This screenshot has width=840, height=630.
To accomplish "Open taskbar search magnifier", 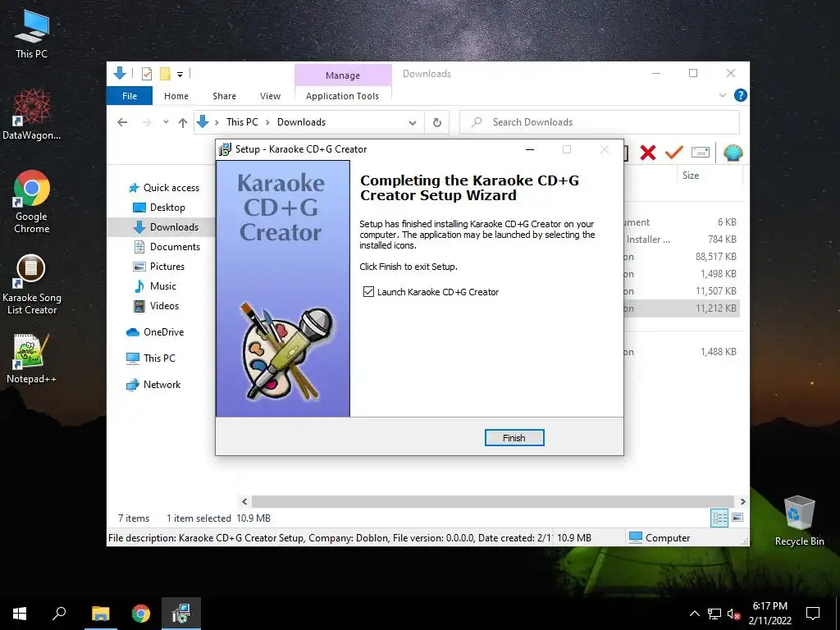I will pyautogui.click(x=59, y=614).
